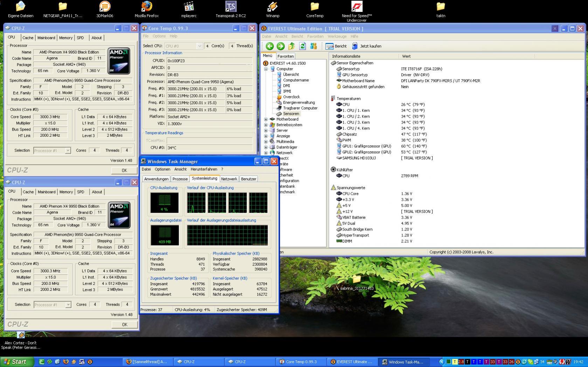Viewport: 588px width, 367px height.
Task: Select the Overclock item in EVEREST tree
Action: tap(291, 97)
